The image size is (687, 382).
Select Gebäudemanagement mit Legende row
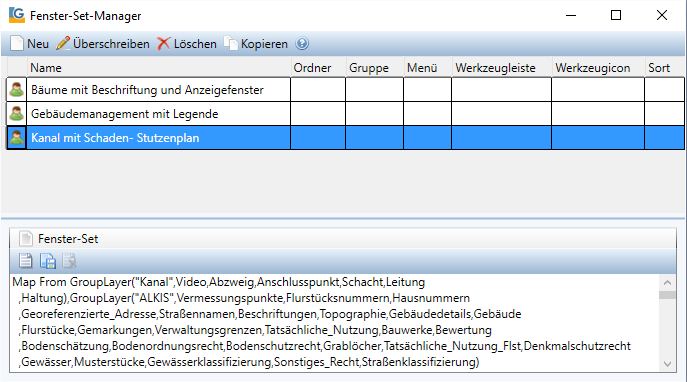(346, 114)
